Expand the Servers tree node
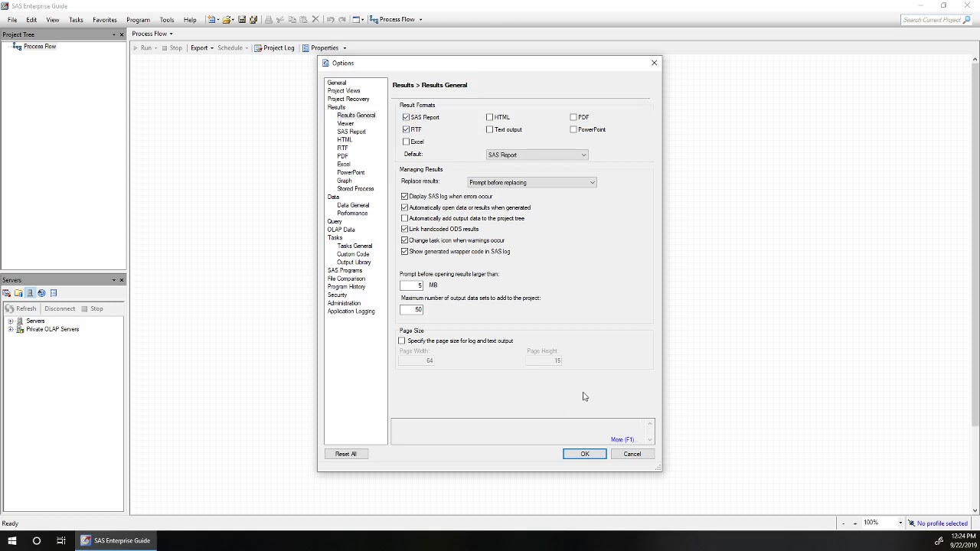This screenshot has height=551, width=980. (x=11, y=321)
